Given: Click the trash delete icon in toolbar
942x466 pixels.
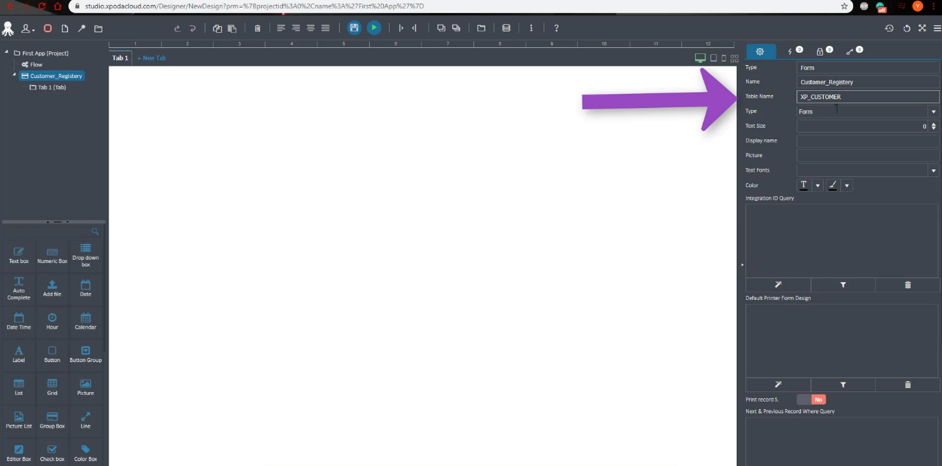Looking at the screenshot, I should [x=257, y=28].
